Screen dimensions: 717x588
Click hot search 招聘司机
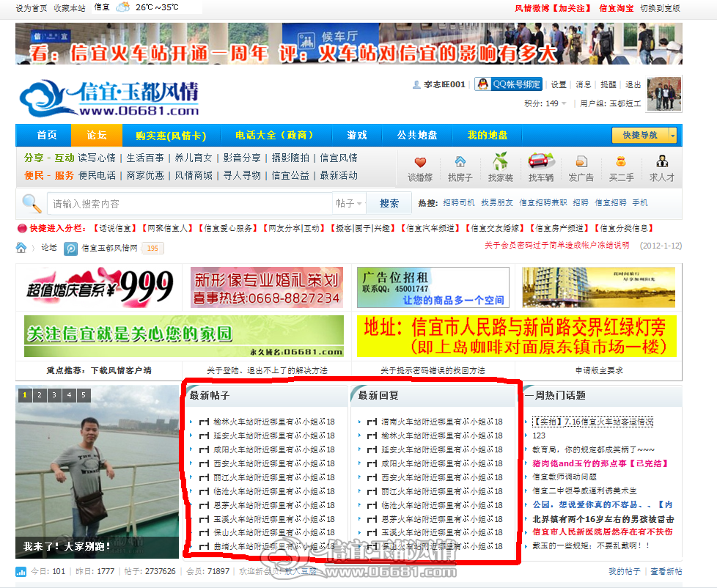pyautogui.click(x=459, y=202)
